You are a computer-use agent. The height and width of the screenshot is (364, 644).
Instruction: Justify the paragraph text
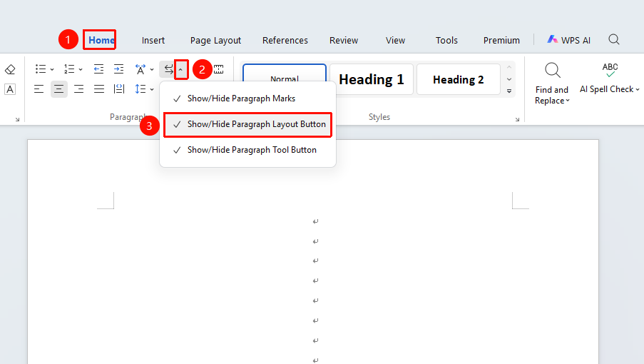click(x=99, y=89)
